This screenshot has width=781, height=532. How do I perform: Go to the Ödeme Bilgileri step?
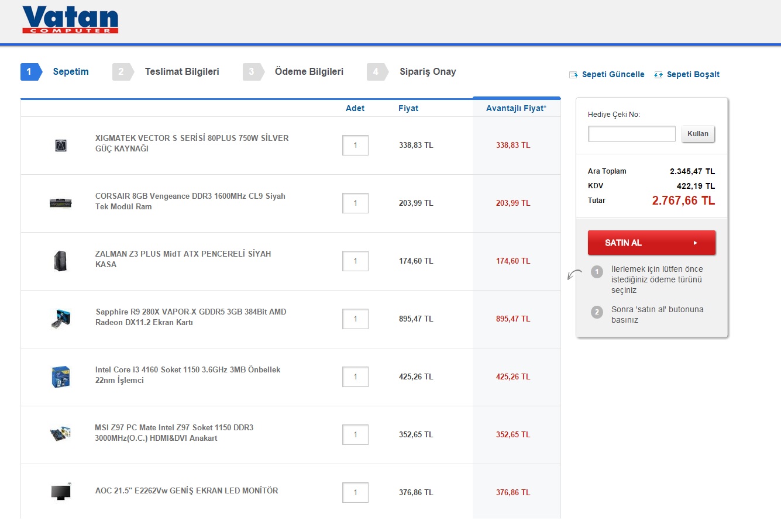(x=309, y=72)
